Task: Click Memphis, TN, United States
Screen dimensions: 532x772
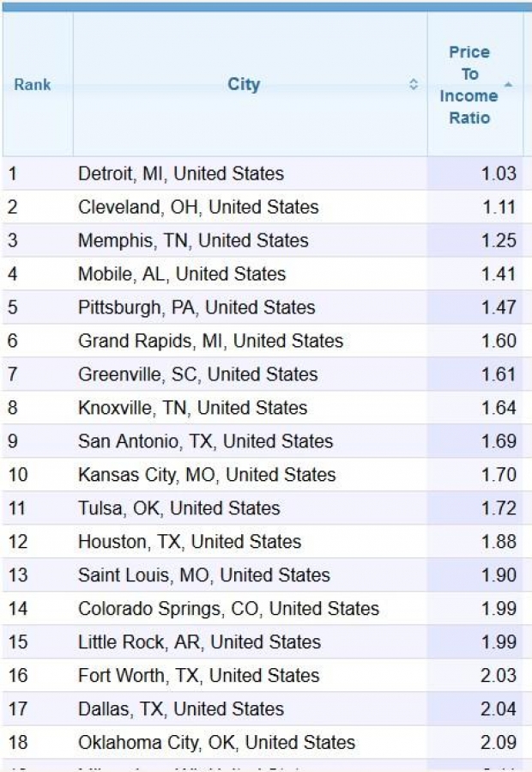Action: [x=193, y=240]
